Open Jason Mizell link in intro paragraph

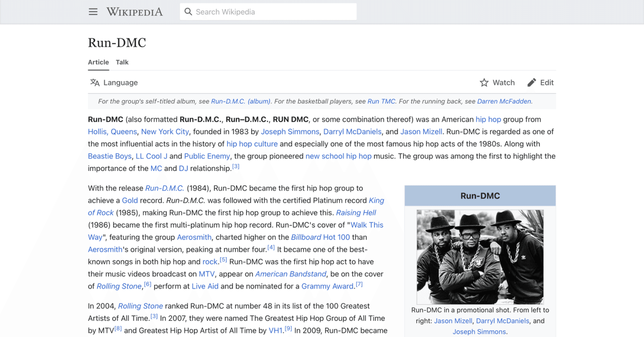422,131
